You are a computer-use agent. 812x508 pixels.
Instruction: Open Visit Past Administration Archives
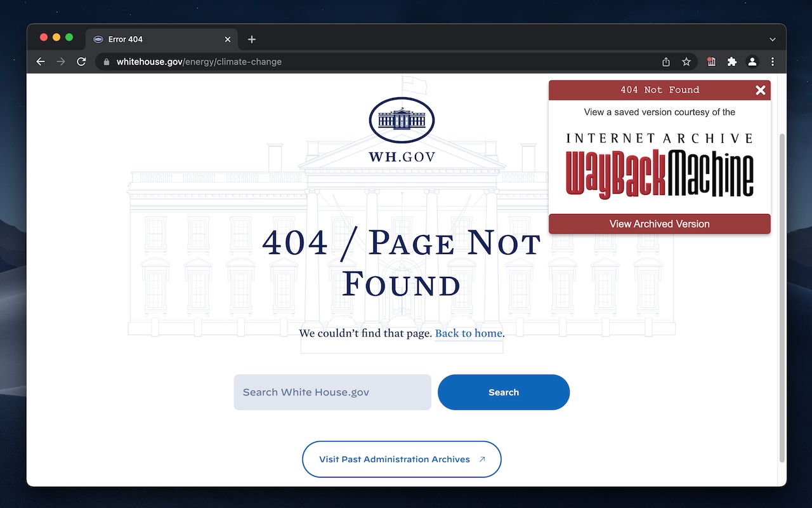(x=401, y=459)
